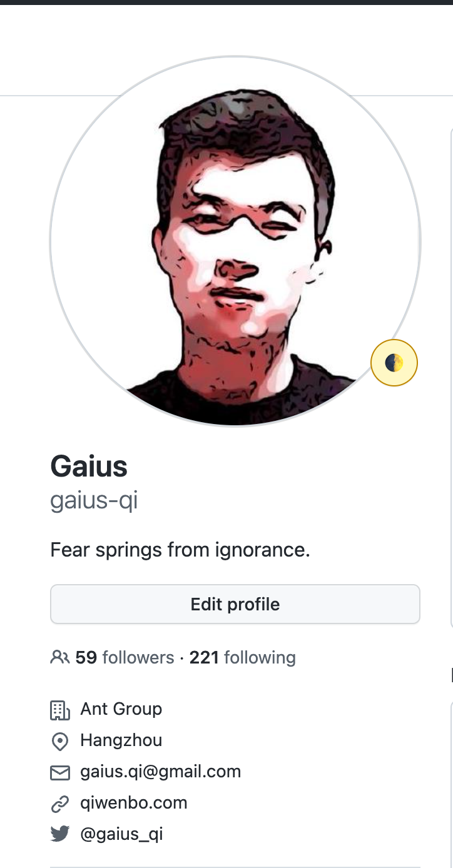Click the location pin icon
453x868 pixels.
[x=59, y=742]
